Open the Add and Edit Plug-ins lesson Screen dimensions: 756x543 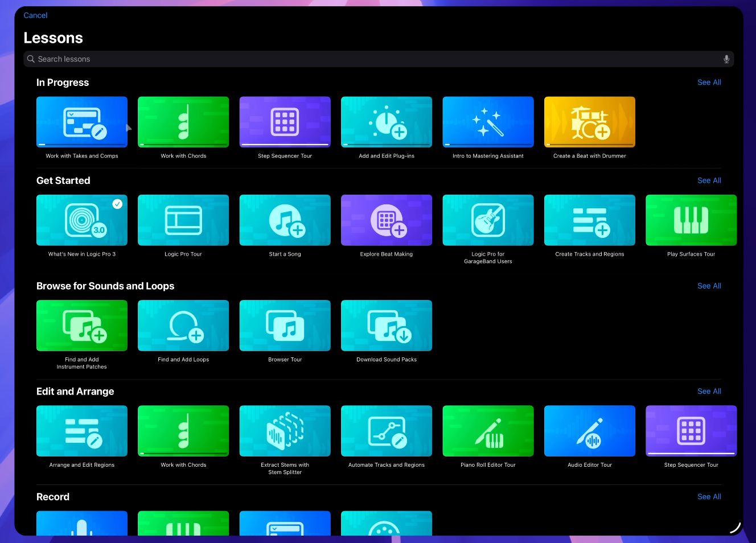pyautogui.click(x=387, y=122)
